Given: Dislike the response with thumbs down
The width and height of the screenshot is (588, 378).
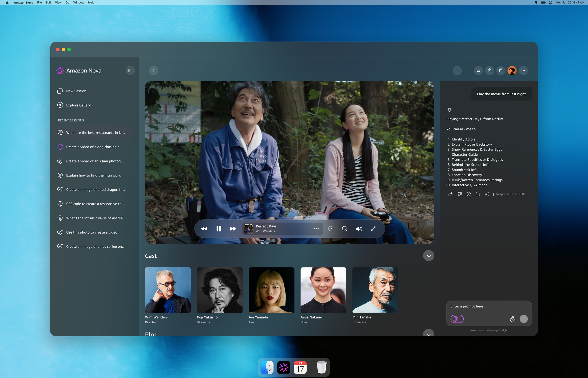Looking at the screenshot, I should pyautogui.click(x=460, y=194).
